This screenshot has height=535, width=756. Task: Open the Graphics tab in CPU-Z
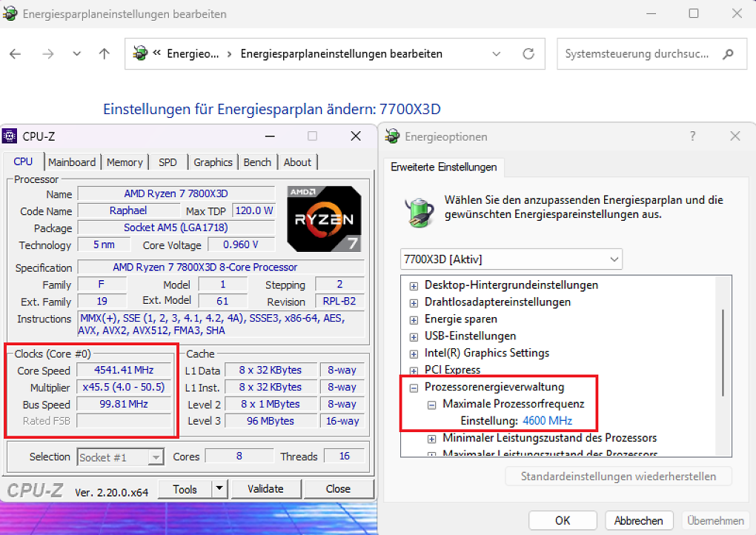[x=213, y=162]
